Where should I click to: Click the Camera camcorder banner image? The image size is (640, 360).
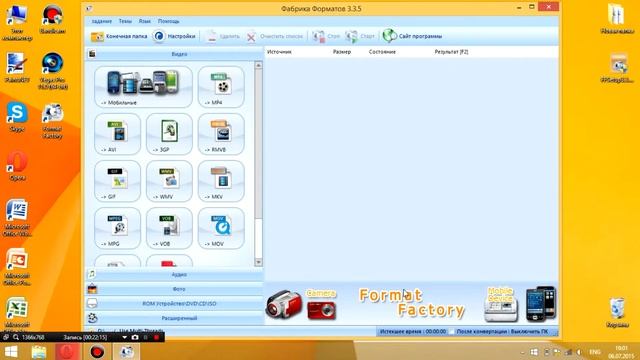click(284, 304)
